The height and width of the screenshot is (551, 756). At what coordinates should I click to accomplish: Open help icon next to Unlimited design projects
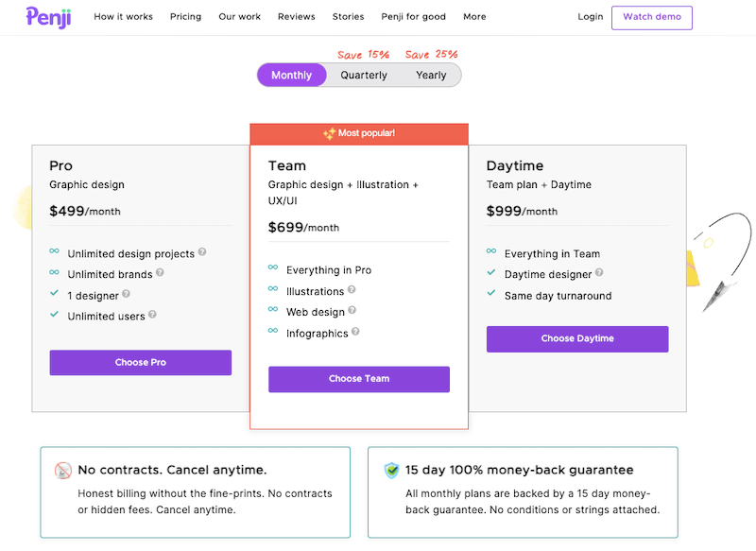coord(202,251)
